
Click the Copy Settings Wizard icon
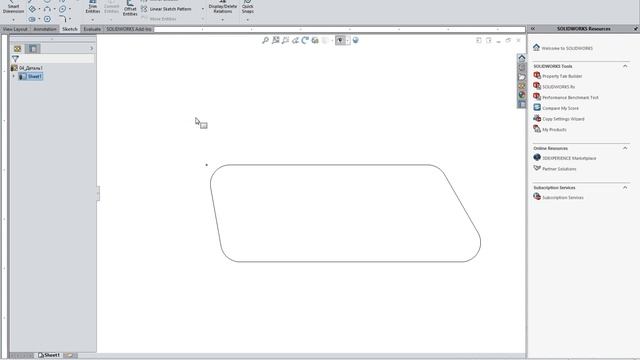click(x=537, y=118)
